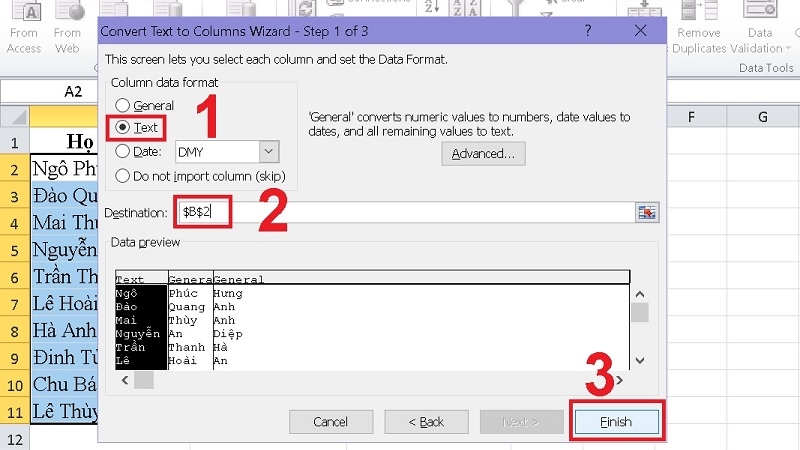The height and width of the screenshot is (450, 800).
Task: Click 'Quang' in the data preview
Action: click(x=187, y=307)
